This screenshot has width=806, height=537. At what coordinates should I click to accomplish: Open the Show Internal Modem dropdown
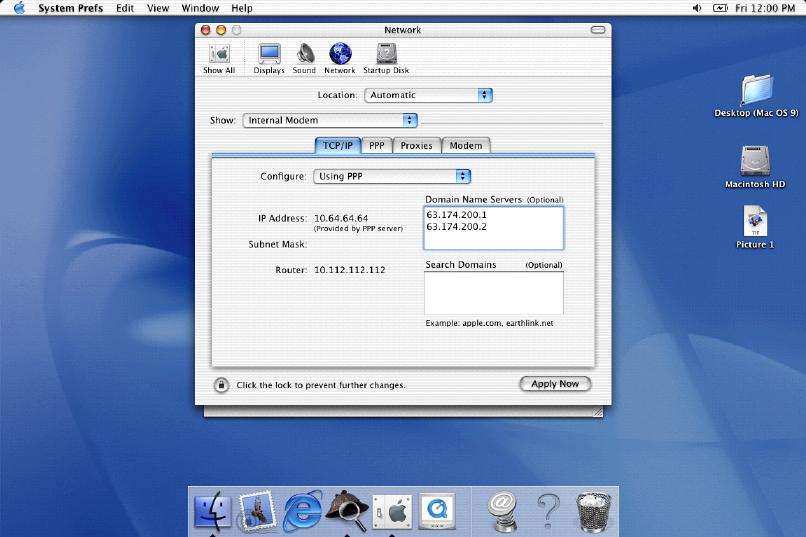point(329,120)
